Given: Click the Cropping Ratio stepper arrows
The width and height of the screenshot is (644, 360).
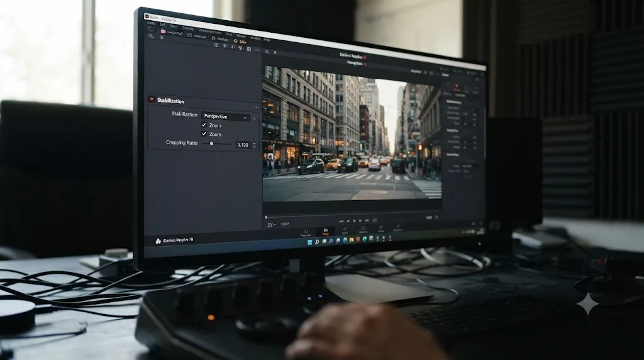Looking at the screenshot, I should click(254, 145).
